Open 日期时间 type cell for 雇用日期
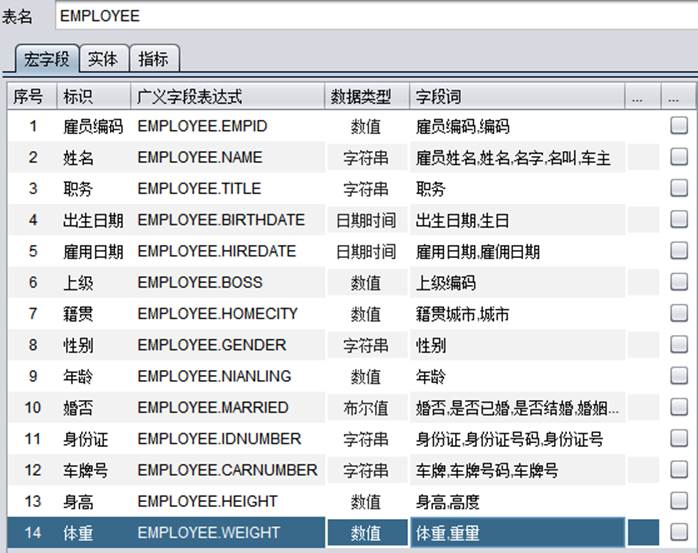This screenshot has height=553, width=698. tap(366, 251)
